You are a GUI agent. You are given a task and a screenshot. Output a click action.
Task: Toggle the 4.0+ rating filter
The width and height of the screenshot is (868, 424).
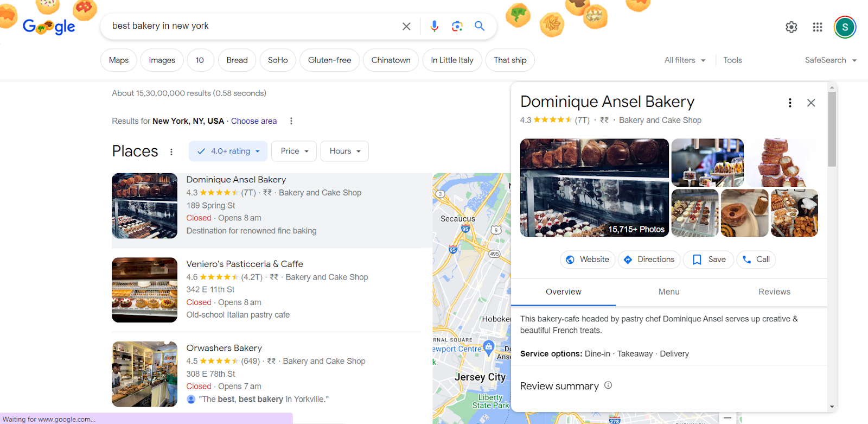[x=228, y=151]
